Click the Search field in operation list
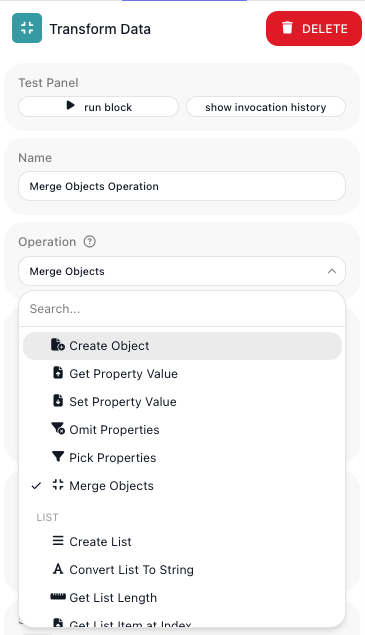The width and height of the screenshot is (365, 635). [x=182, y=309]
